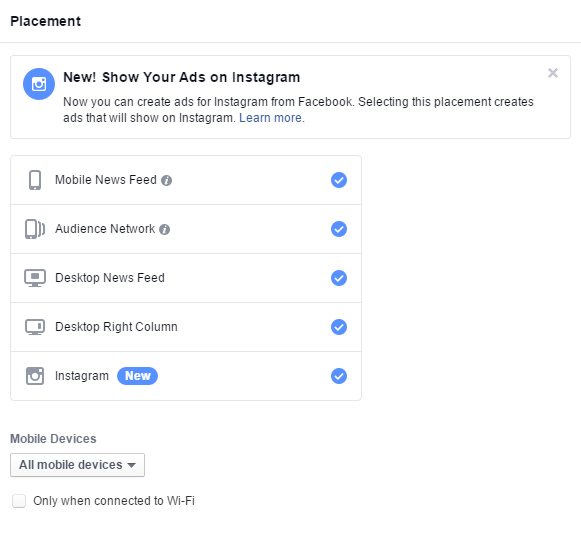
Task: Follow the Learn more link
Action: click(x=270, y=118)
